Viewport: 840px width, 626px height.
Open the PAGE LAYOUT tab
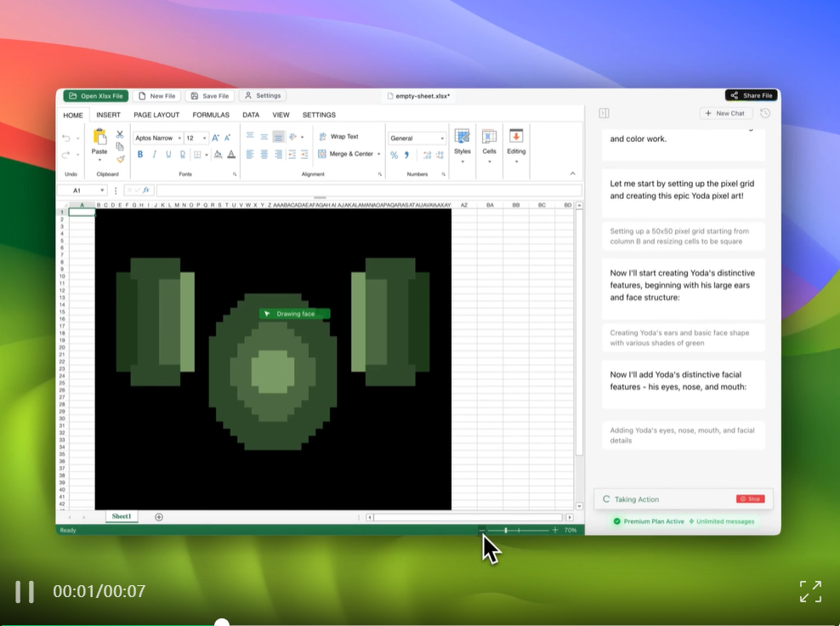click(156, 115)
